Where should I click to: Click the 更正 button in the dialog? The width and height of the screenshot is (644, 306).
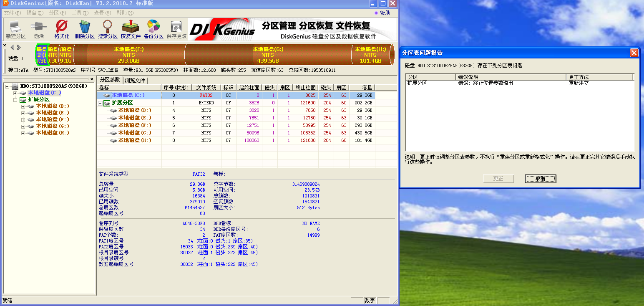pos(498,179)
